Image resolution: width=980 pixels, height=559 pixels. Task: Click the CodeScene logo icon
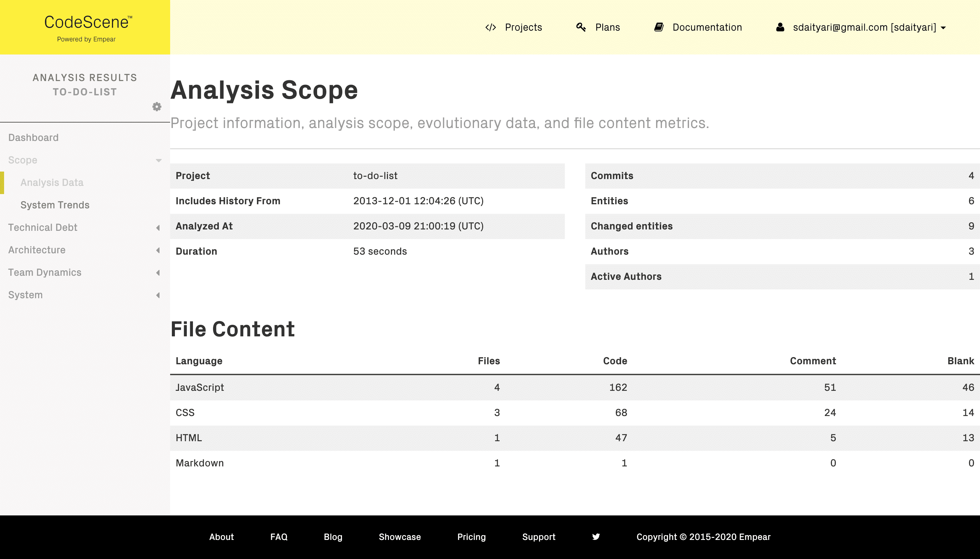click(85, 27)
